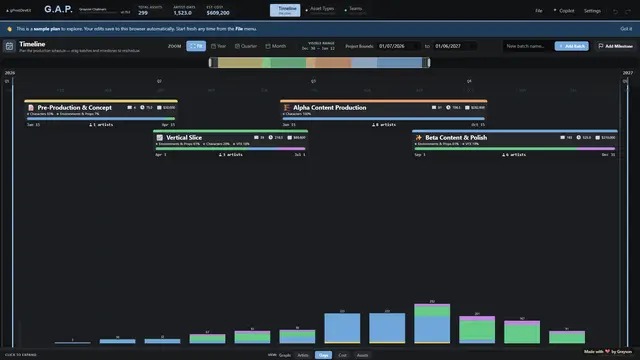The height and width of the screenshot is (360, 640).
Task: Switch to the Teams tab
Action: (353, 10)
